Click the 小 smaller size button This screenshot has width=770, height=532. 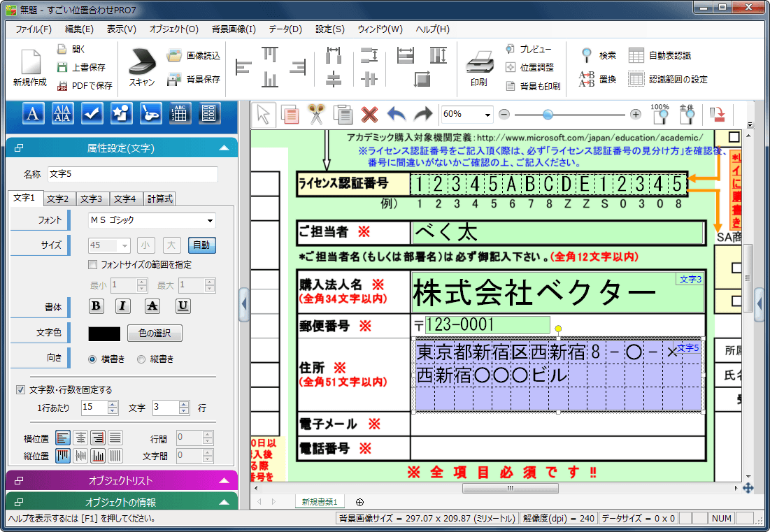tap(146, 245)
